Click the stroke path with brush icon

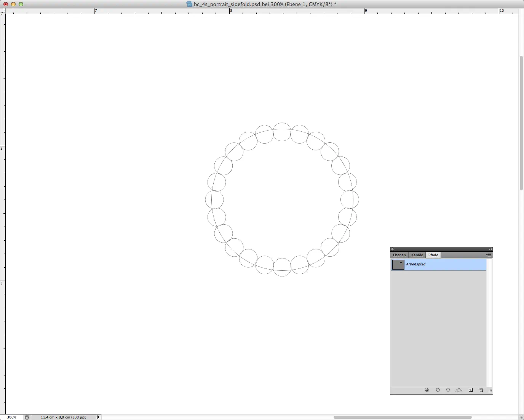click(438, 390)
